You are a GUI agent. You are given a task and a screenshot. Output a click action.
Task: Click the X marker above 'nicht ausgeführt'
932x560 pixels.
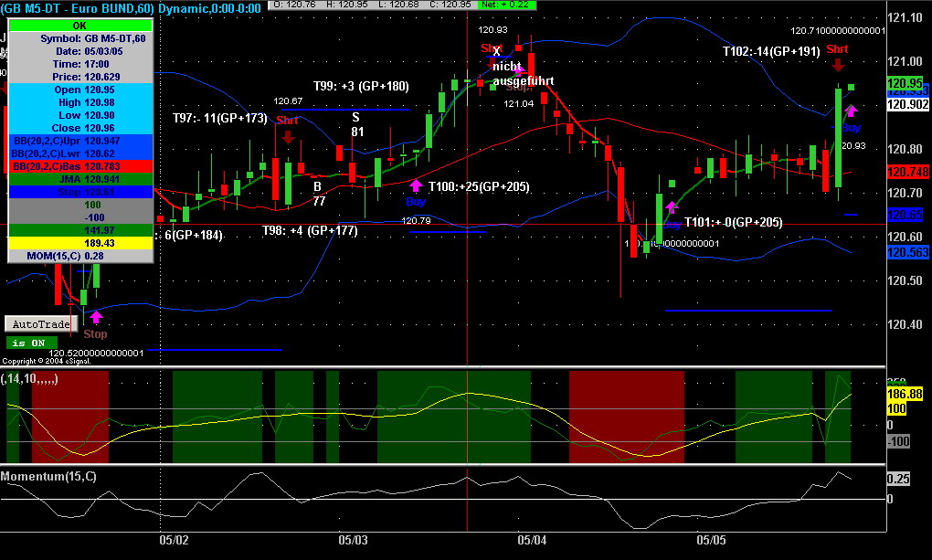(x=496, y=52)
